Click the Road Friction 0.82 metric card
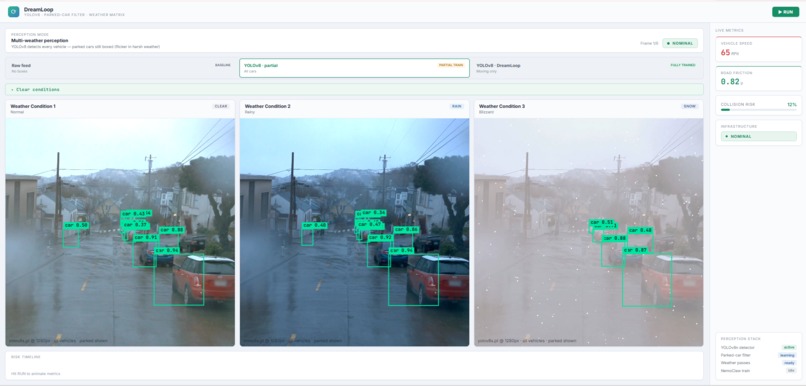 758,79
